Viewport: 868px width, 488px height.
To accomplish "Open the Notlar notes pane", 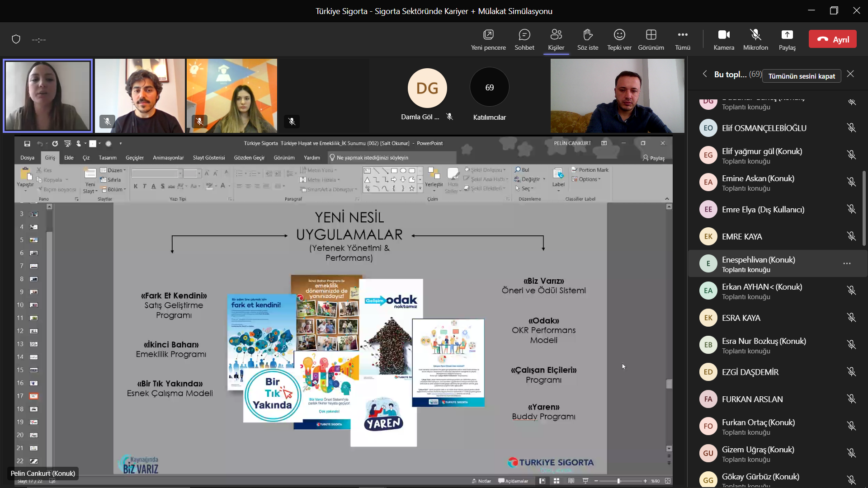I will [481, 481].
